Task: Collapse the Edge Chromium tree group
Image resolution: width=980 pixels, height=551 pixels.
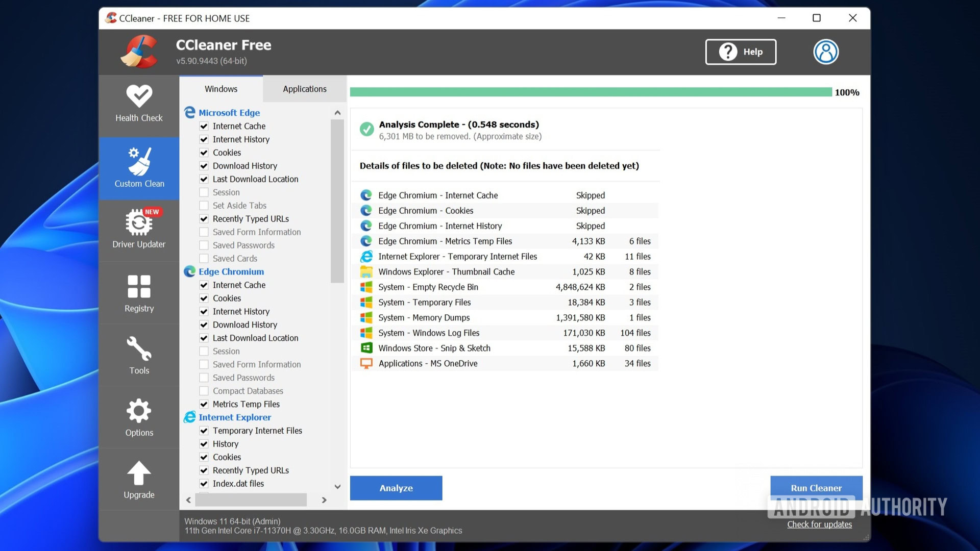Action: coord(231,271)
